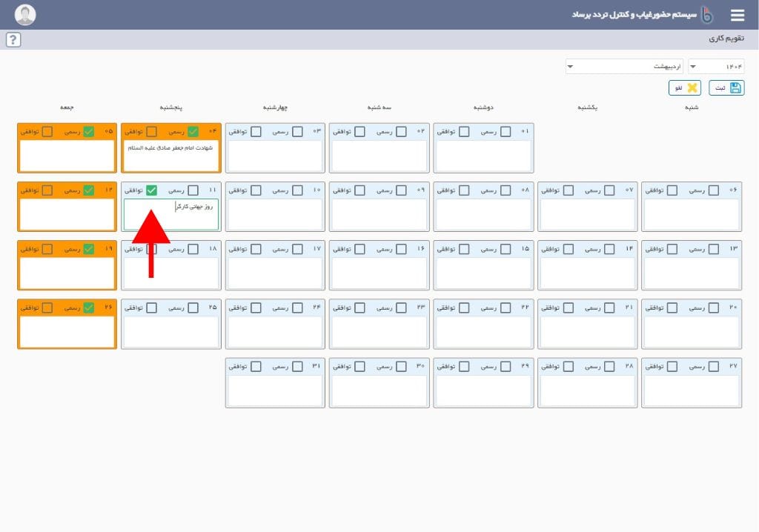Open help with the question mark icon
759x532 pixels.
[13, 40]
